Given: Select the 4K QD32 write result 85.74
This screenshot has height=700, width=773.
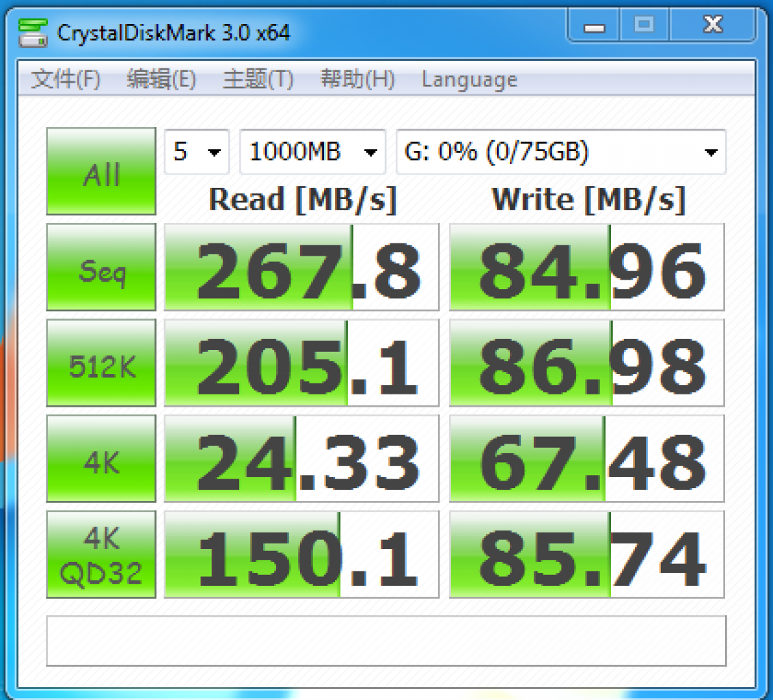Looking at the screenshot, I should click(586, 554).
